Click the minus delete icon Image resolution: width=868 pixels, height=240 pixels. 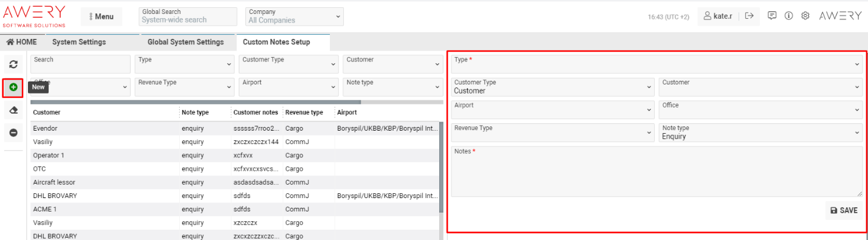point(13,133)
